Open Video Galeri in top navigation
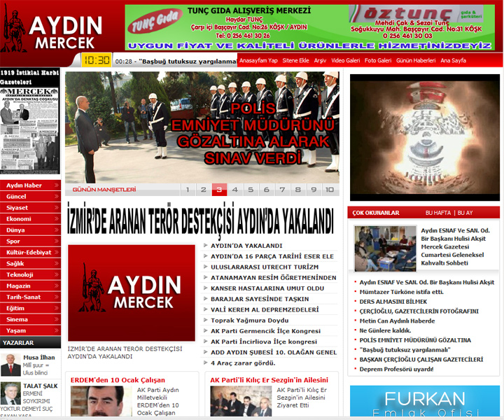The image size is (504, 420). tap(346, 60)
